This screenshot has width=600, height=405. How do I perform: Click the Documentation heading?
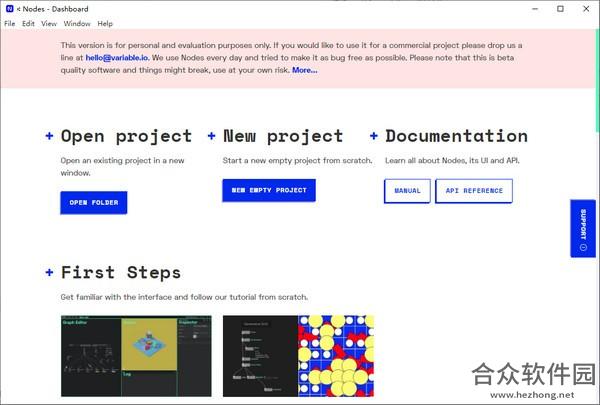[x=457, y=136]
